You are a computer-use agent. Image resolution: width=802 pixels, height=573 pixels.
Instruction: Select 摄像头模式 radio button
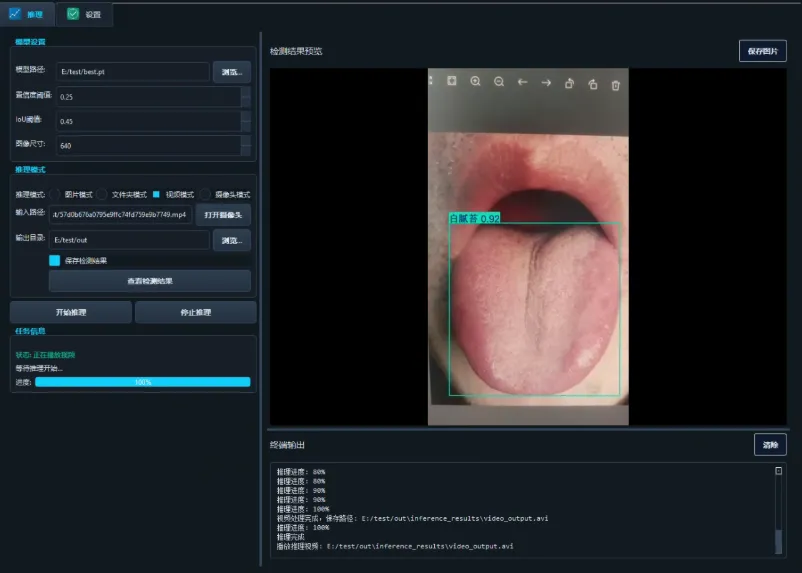(205, 194)
